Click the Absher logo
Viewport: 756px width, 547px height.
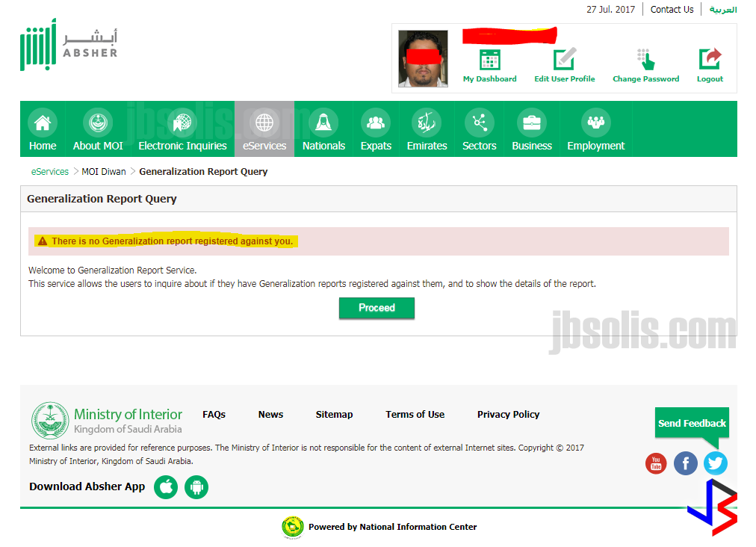69,44
